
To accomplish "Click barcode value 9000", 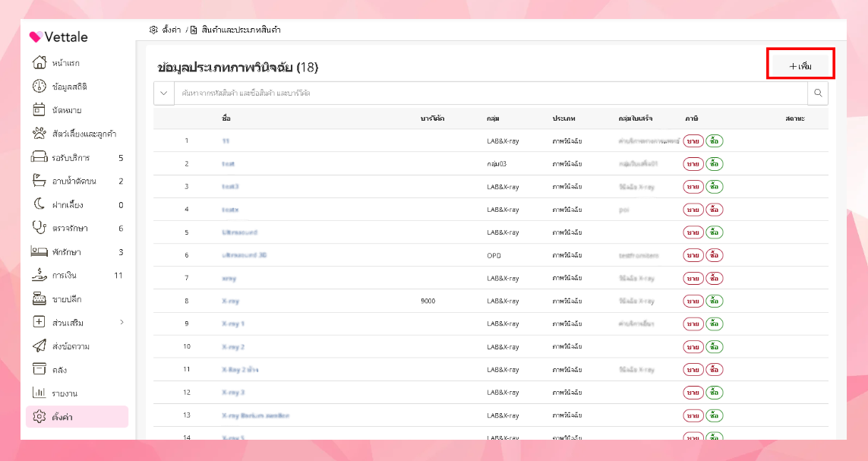I will tap(428, 301).
